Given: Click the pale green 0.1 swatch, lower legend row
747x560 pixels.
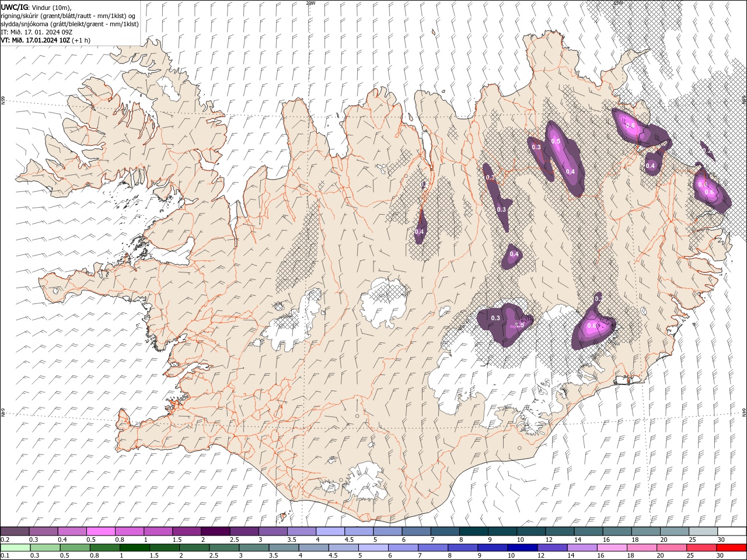Looking at the screenshot, I should tap(16, 548).
